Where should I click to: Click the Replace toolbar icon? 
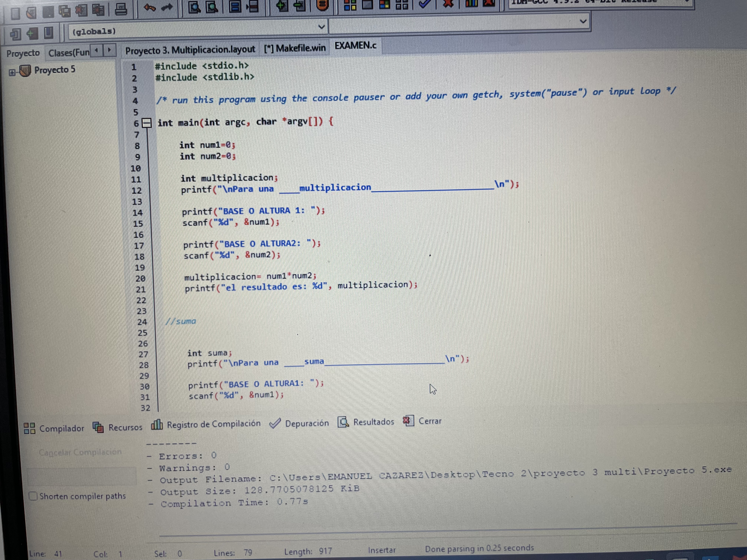tap(212, 7)
